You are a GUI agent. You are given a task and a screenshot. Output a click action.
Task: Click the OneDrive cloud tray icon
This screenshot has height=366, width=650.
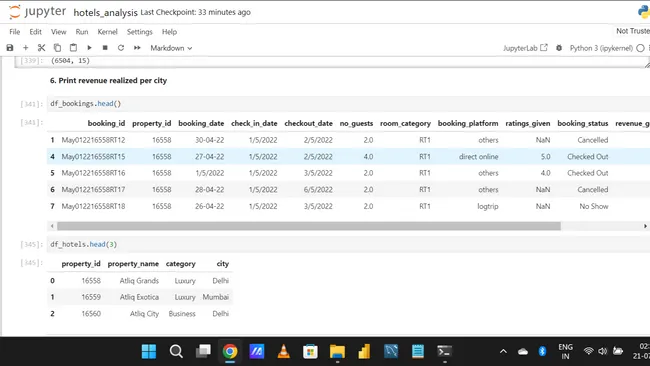(x=523, y=352)
